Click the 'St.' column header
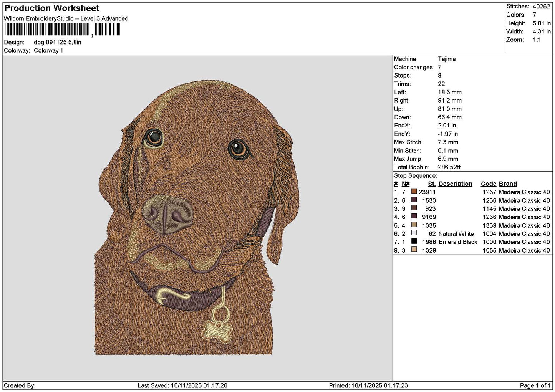555x392 pixels. tap(432, 184)
